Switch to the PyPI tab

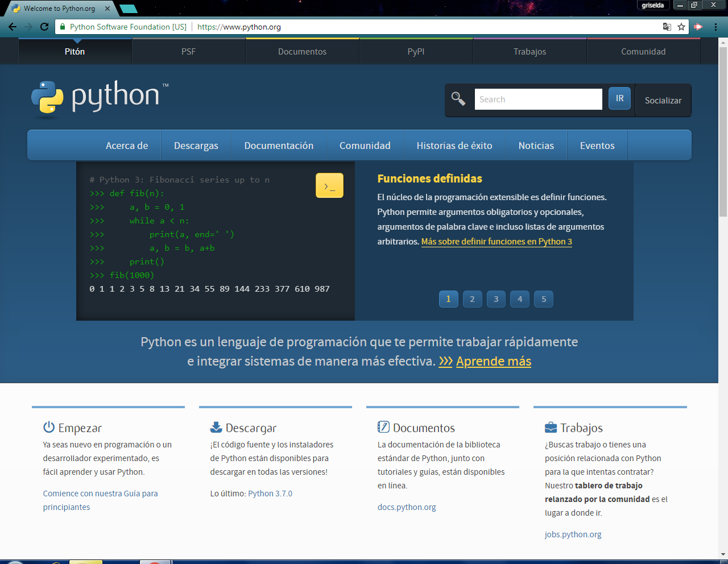click(x=416, y=51)
